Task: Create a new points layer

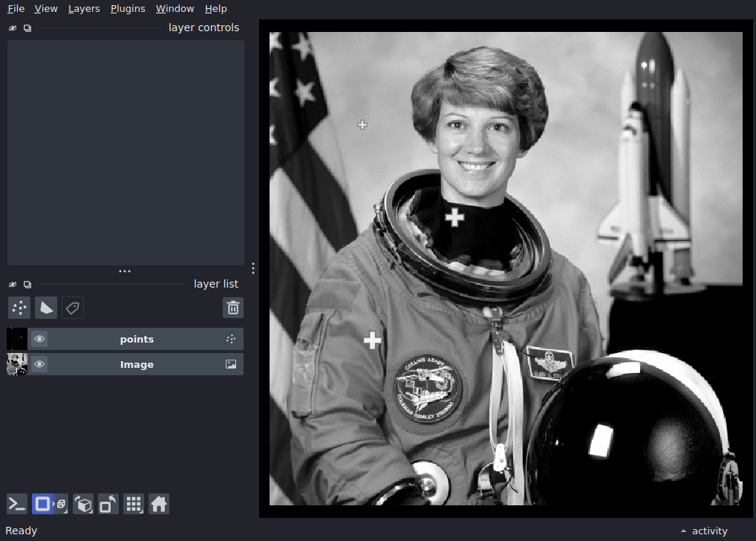Action: click(19, 308)
